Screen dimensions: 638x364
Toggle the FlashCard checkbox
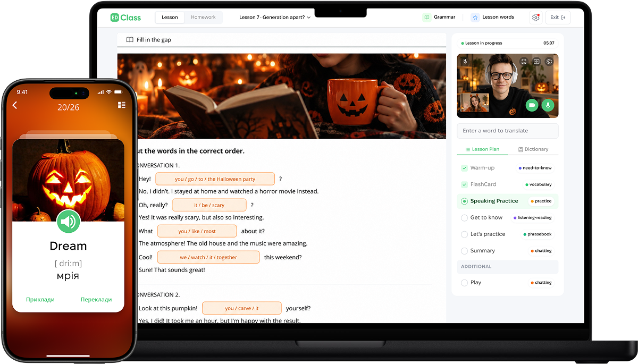[x=465, y=184]
